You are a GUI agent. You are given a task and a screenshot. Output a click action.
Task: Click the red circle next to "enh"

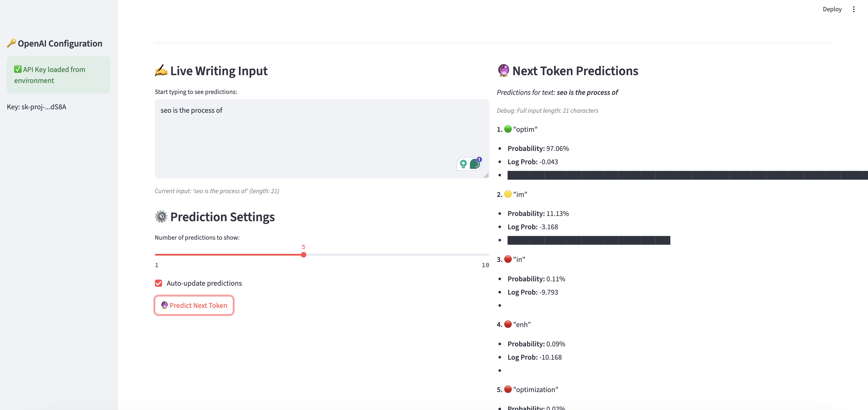click(508, 324)
